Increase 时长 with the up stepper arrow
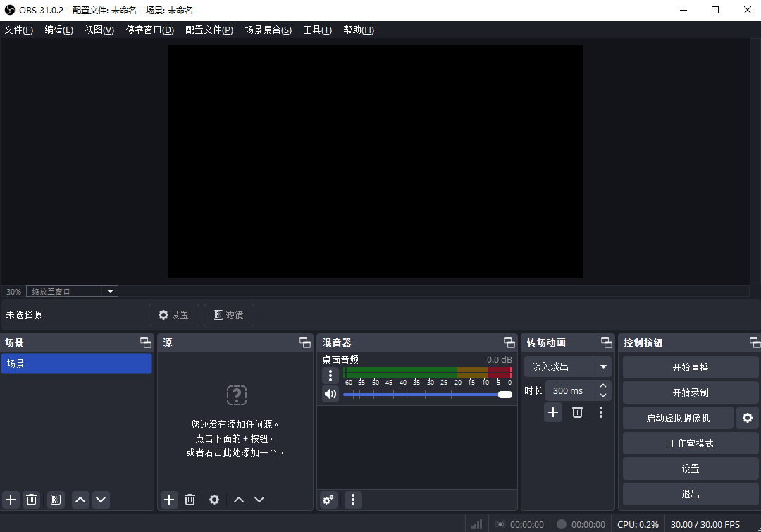This screenshot has height=532, width=761. (x=603, y=385)
